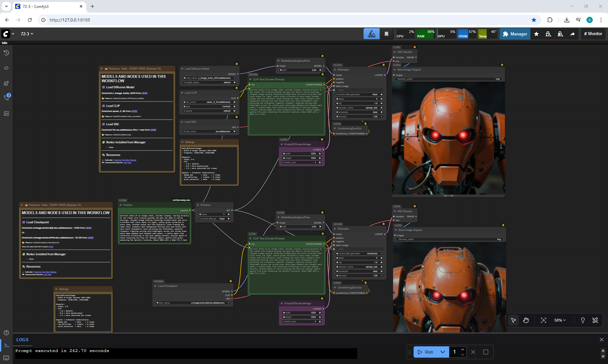Toggle the lightbulb focus mode button
Viewport: 608px width, 364px height.
pyautogui.click(x=583, y=320)
